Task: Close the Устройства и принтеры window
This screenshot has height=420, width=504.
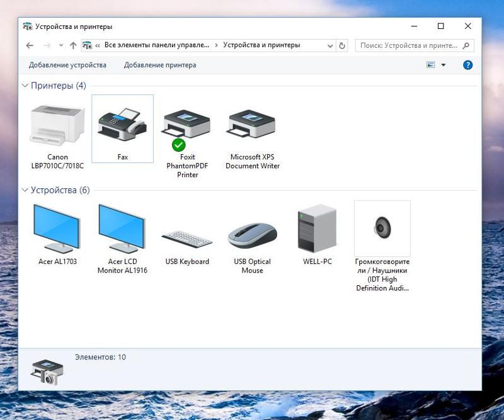Action: pos(467,26)
